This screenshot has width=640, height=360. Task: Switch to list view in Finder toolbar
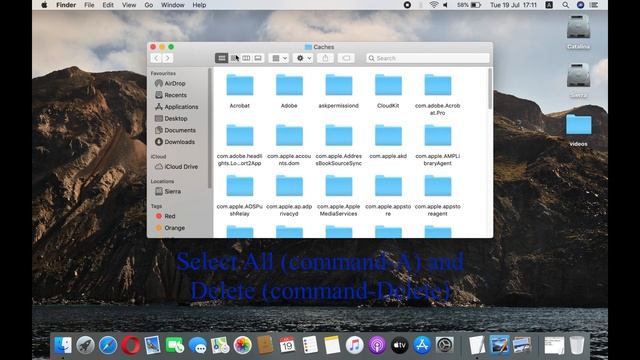[234, 58]
